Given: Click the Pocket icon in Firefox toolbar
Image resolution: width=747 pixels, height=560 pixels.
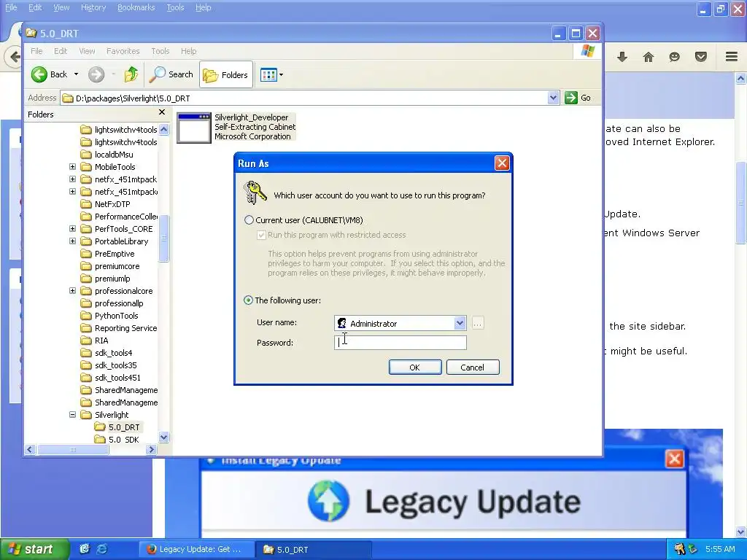Looking at the screenshot, I should [x=701, y=57].
